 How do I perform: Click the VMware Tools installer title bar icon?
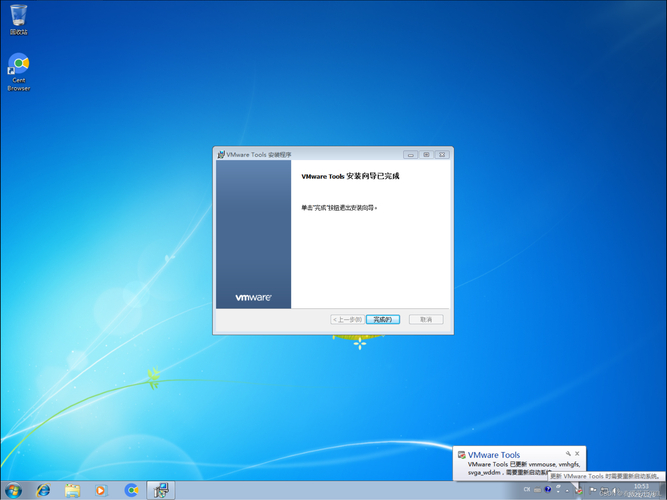(221, 154)
